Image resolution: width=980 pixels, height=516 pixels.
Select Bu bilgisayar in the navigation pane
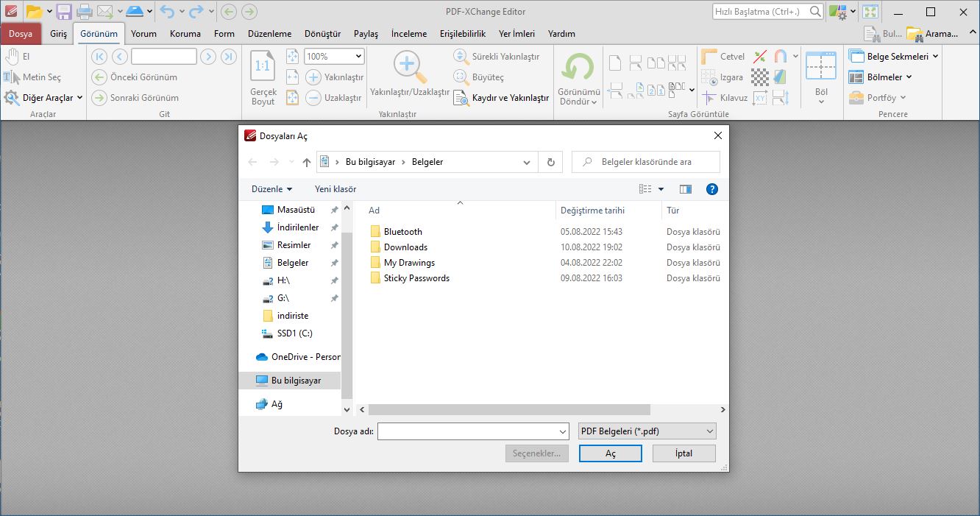pyautogui.click(x=290, y=381)
